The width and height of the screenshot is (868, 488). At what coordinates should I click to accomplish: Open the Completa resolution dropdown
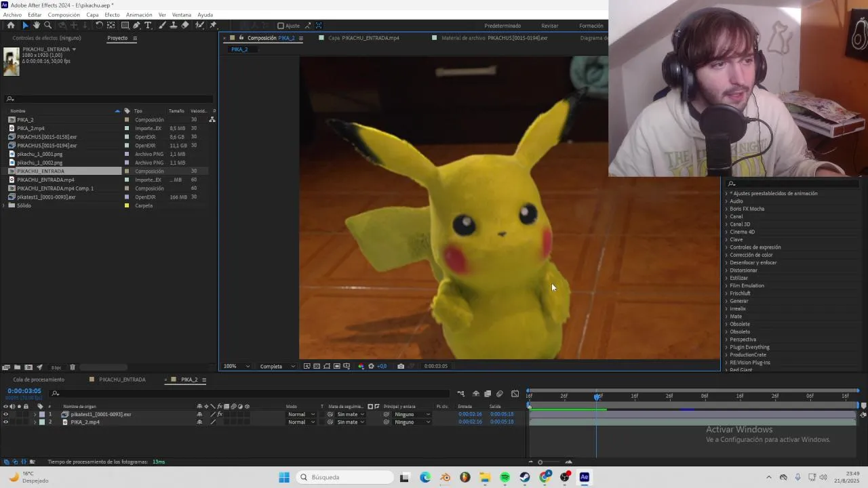pos(277,366)
